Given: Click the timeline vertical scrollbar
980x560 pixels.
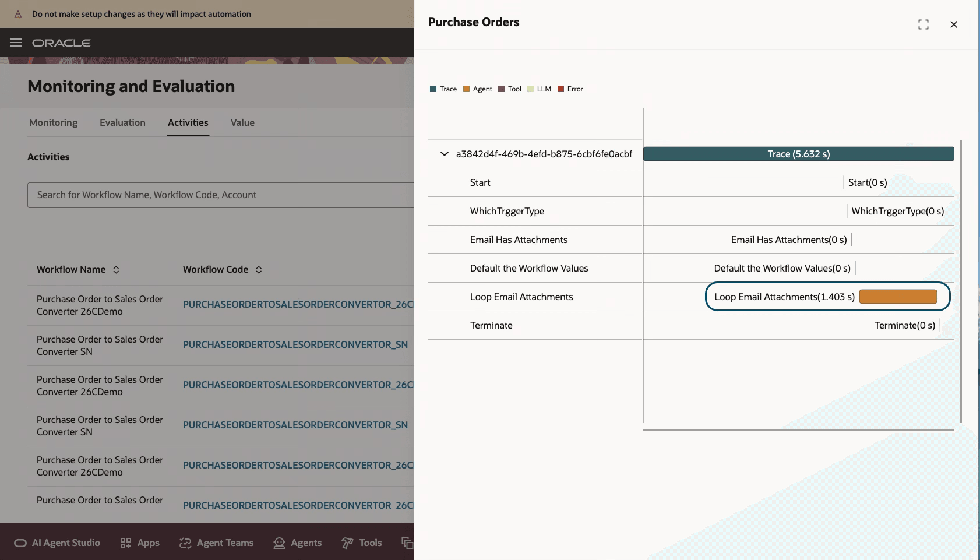Looking at the screenshot, I should (x=961, y=281).
